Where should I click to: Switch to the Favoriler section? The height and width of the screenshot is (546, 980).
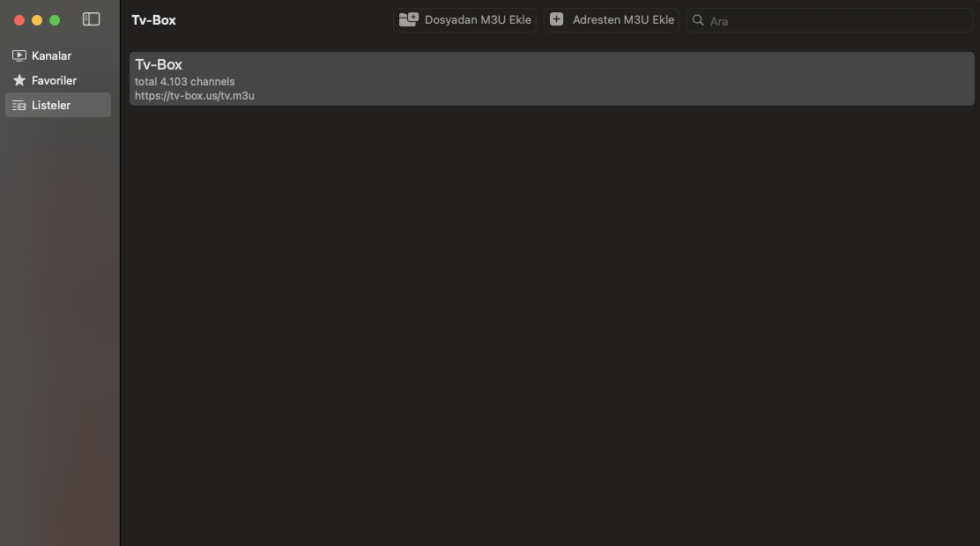(x=54, y=80)
